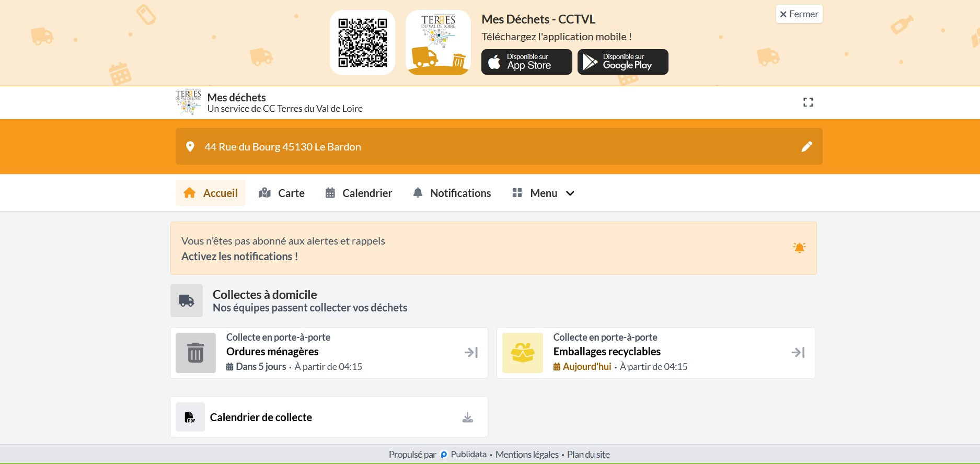
Task: Click the Google Play download button
Action: 622,62
